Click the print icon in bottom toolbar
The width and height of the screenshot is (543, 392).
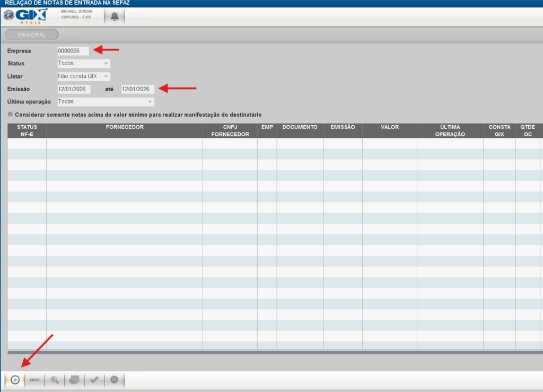(74, 380)
